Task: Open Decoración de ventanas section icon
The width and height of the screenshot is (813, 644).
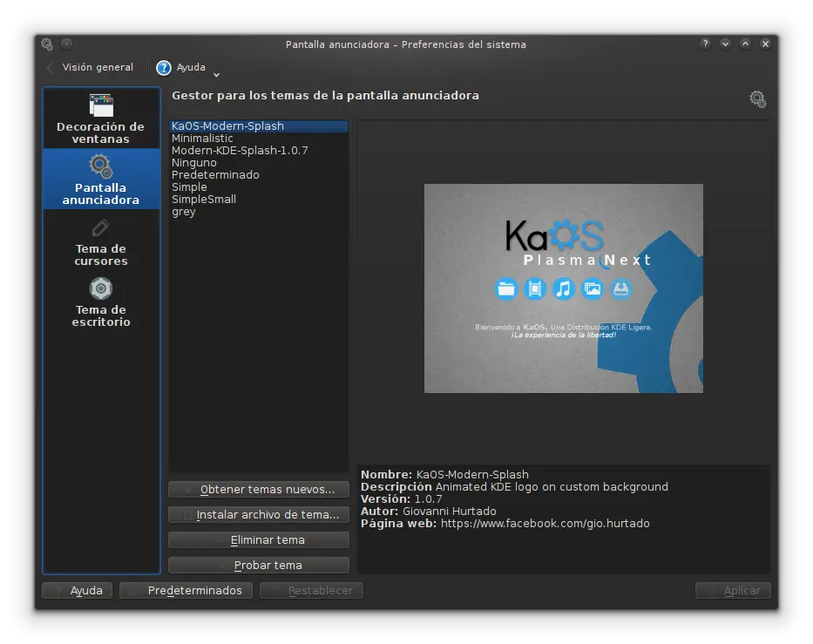Action: (101, 105)
